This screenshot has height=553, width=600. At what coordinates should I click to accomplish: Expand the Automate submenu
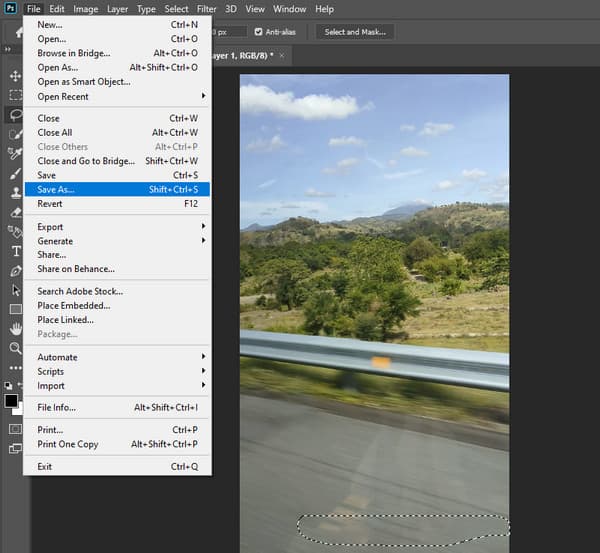coord(117,357)
